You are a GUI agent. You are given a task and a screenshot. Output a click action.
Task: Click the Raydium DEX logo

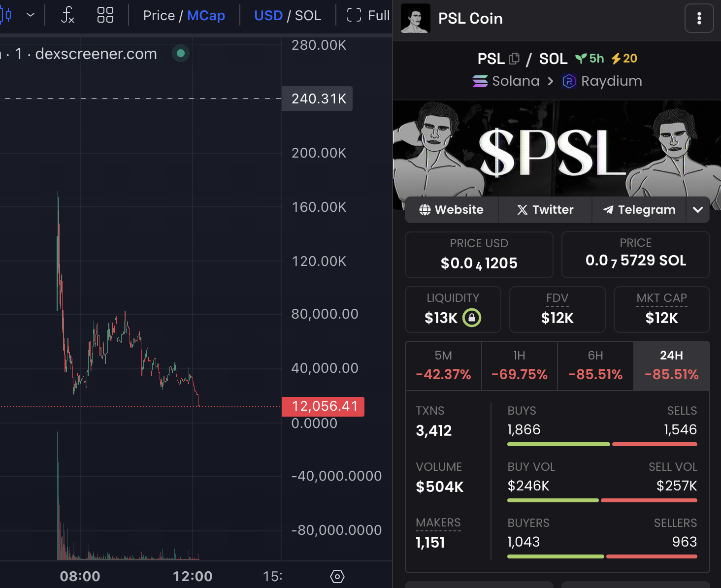pos(569,81)
